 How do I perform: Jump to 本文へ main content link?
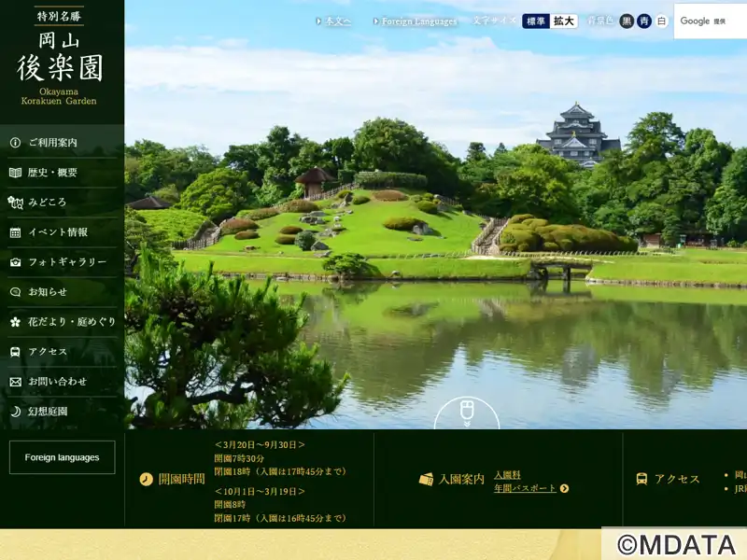tap(337, 21)
